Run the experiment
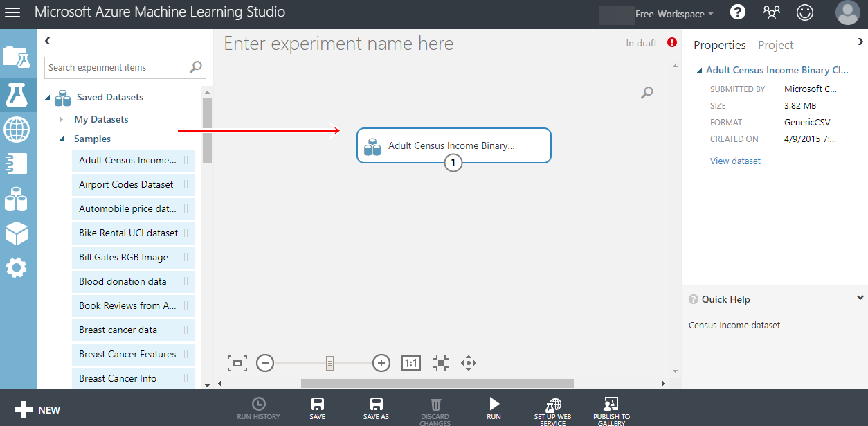This screenshot has height=426, width=868. (494, 409)
